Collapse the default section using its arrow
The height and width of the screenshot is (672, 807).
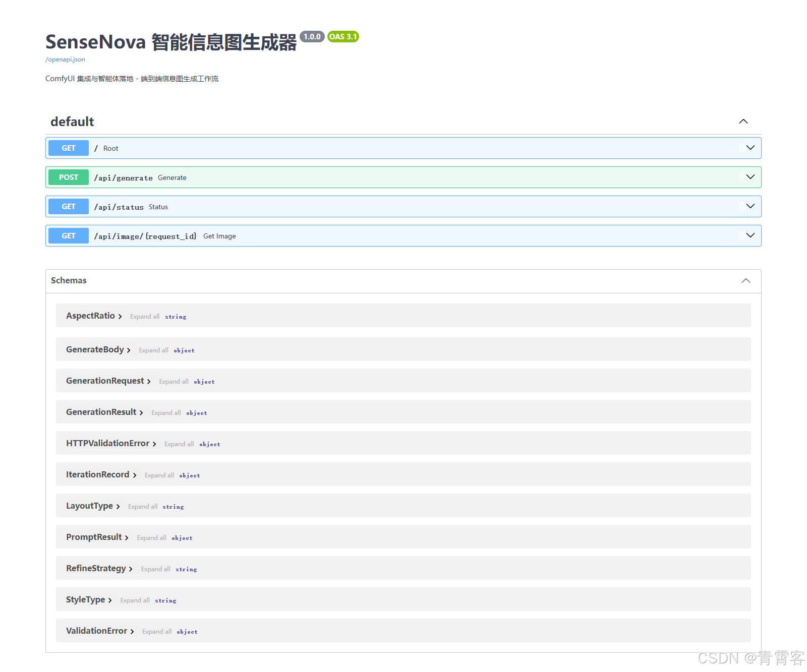pos(743,121)
